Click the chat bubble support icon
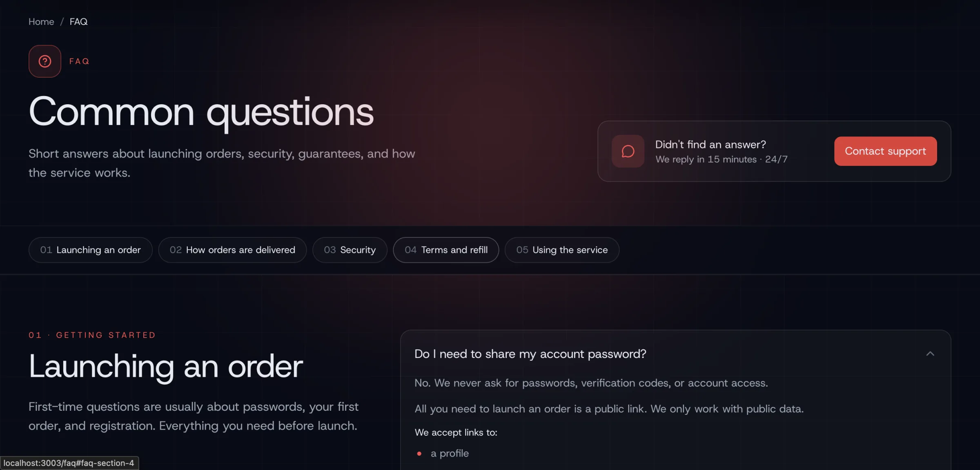The height and width of the screenshot is (470, 980). point(628,151)
